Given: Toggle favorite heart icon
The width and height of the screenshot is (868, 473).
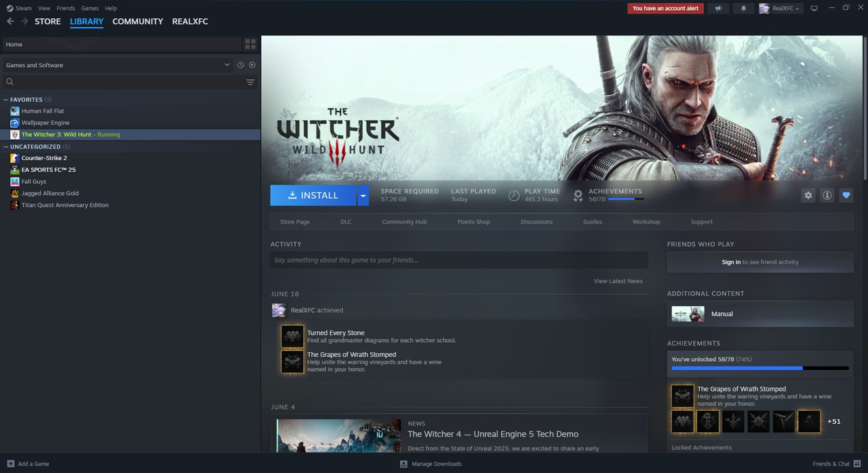Looking at the screenshot, I should click(846, 195).
